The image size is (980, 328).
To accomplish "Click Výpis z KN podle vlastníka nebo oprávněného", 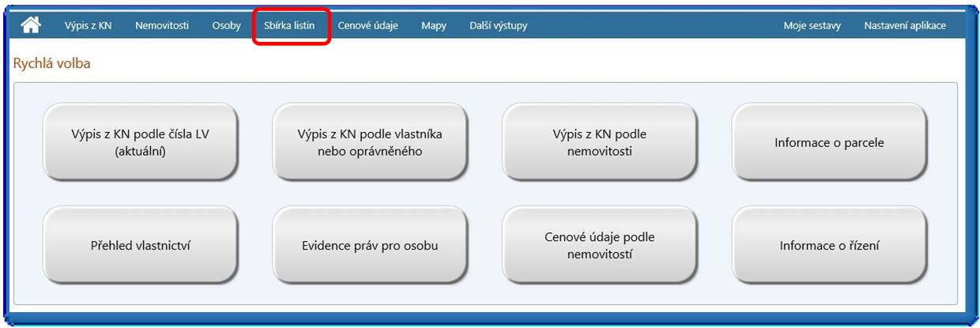I will click(x=370, y=142).
